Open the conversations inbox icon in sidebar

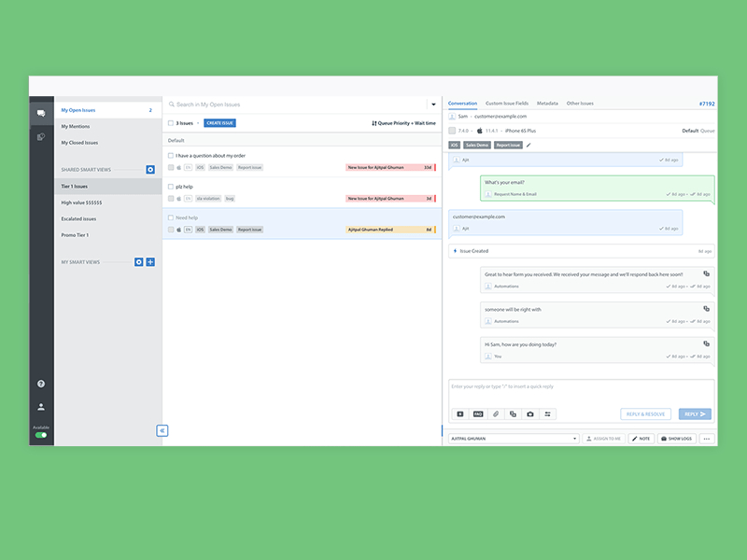(41, 113)
